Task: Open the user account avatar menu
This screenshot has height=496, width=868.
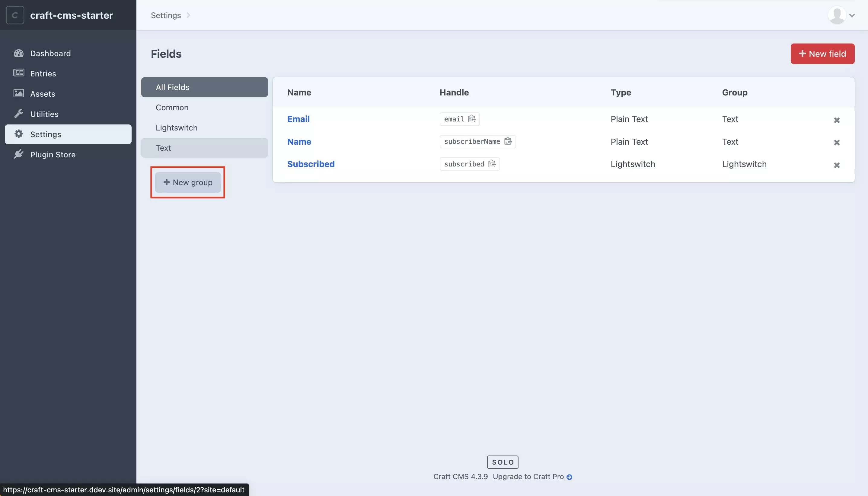Action: (x=837, y=15)
